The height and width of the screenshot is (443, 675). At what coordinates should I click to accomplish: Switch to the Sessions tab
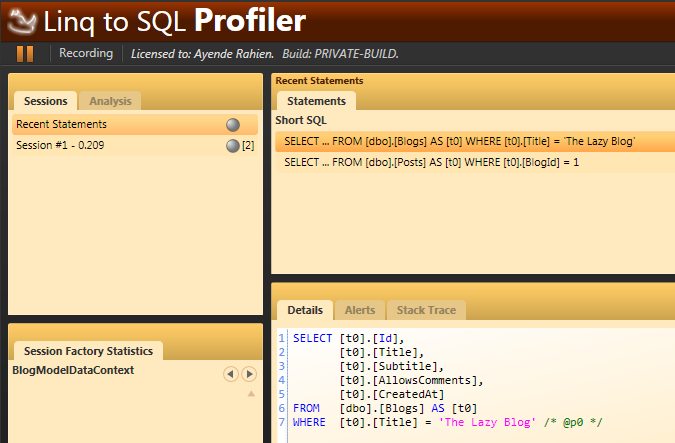click(46, 101)
